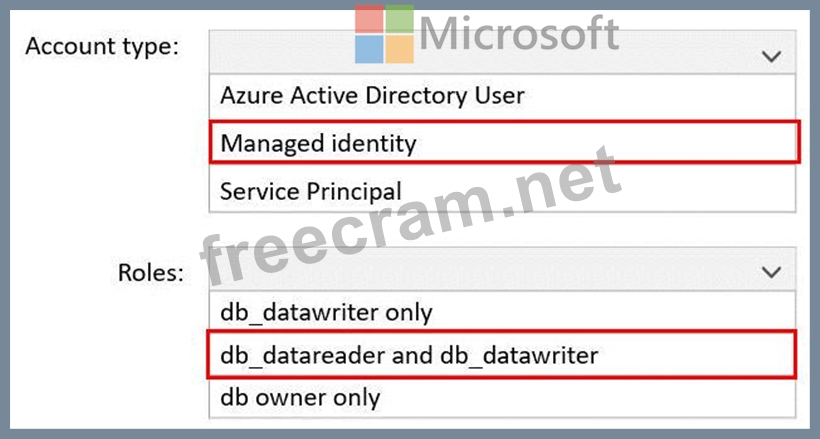Select the db_datawriter only role
Image resolution: width=820 pixels, height=439 pixels.
[x=326, y=312]
